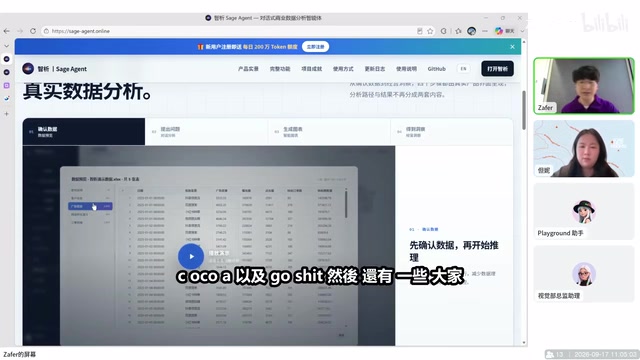Open the Copilot chat button
640x360 pixels.
click(504, 31)
